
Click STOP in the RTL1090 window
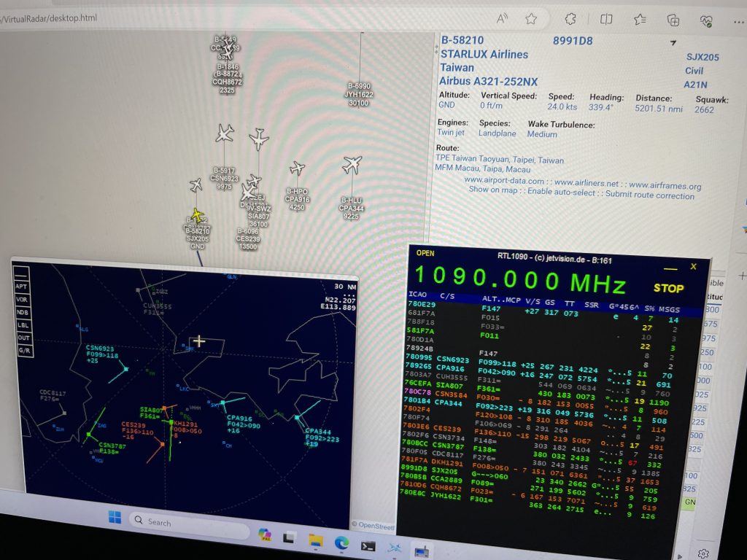click(x=668, y=288)
